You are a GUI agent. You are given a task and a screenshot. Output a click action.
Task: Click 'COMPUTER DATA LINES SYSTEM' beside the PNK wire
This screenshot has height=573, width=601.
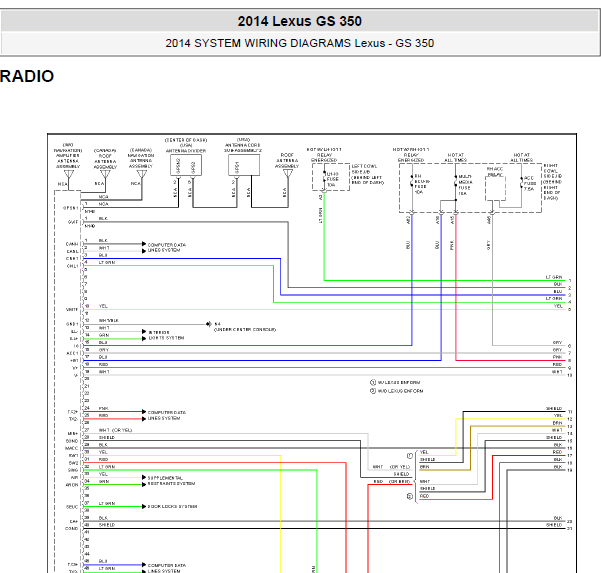click(x=167, y=415)
